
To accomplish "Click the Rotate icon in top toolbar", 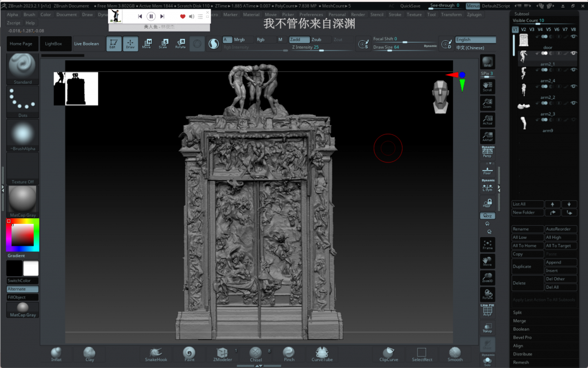I will tap(180, 44).
